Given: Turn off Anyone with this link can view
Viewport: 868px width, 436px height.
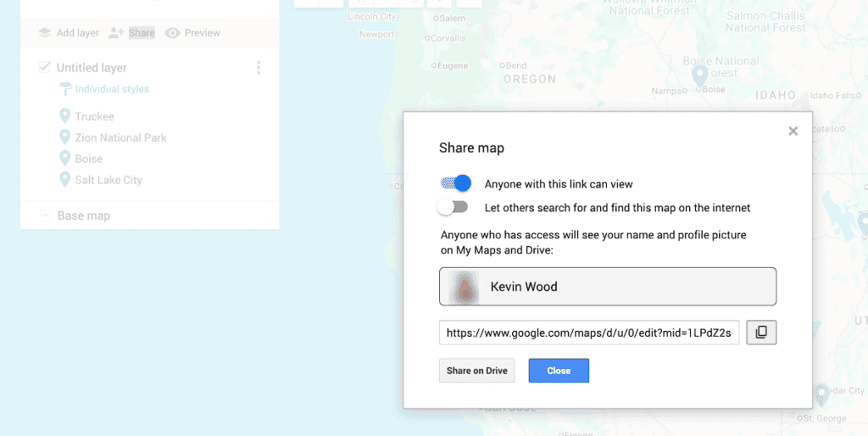Looking at the screenshot, I should [x=455, y=183].
